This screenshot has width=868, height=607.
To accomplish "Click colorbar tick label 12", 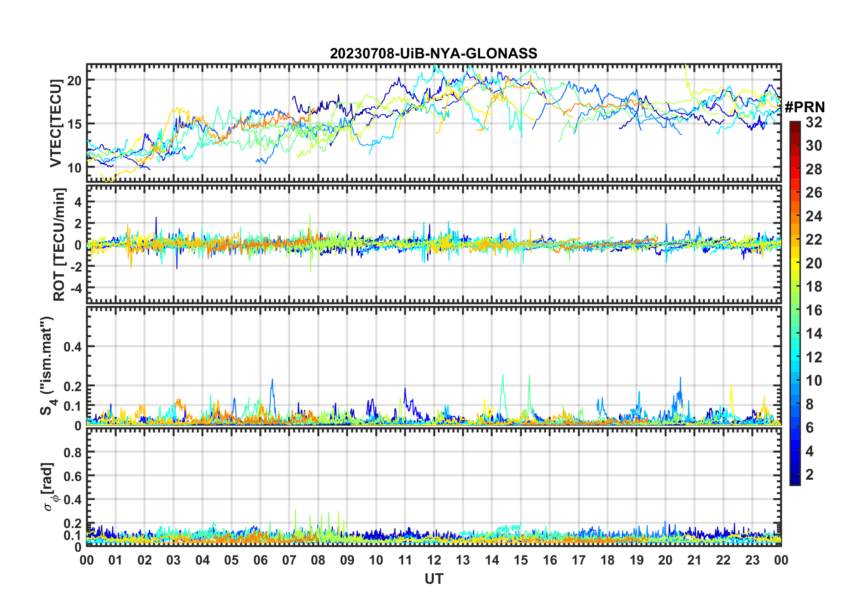I will pyautogui.click(x=814, y=357).
